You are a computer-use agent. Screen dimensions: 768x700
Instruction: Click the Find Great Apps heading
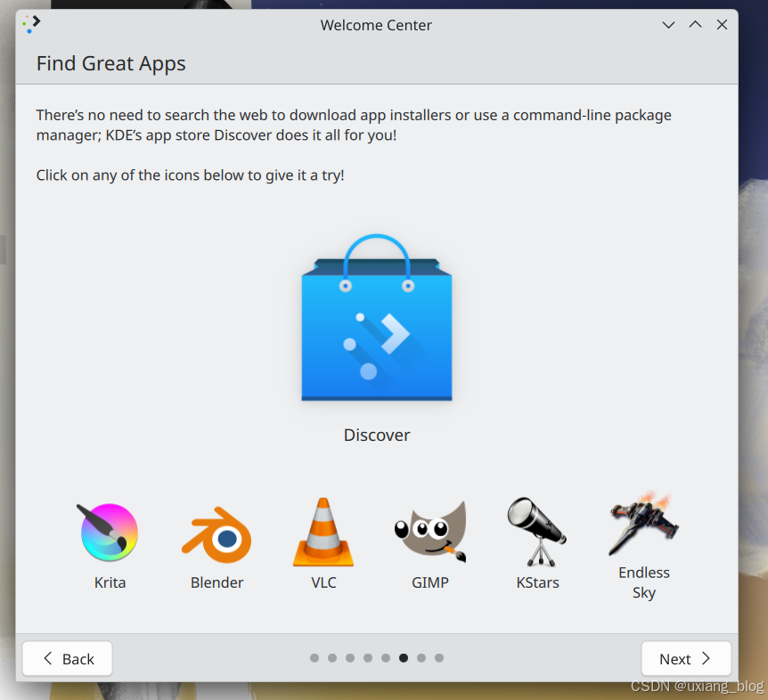[x=111, y=63]
